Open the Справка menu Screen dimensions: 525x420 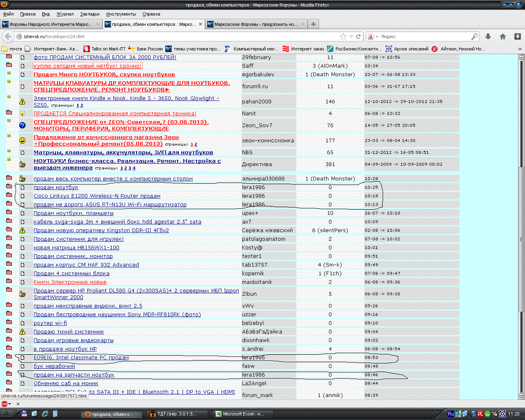151,14
